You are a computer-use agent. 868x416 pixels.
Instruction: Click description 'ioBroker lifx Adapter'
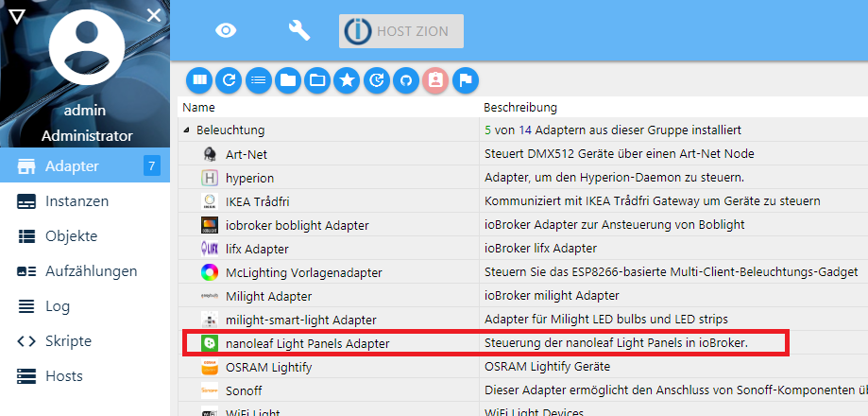point(540,249)
